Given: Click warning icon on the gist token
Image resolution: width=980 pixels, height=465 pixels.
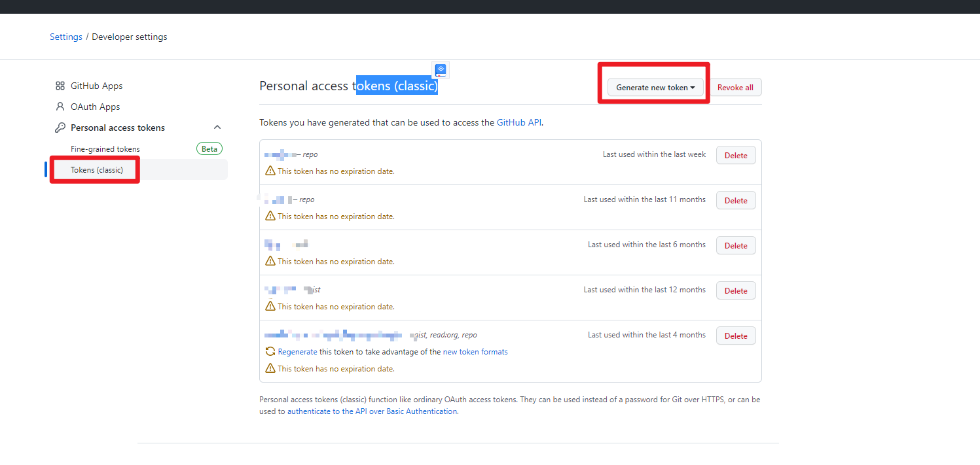Looking at the screenshot, I should pos(270,307).
